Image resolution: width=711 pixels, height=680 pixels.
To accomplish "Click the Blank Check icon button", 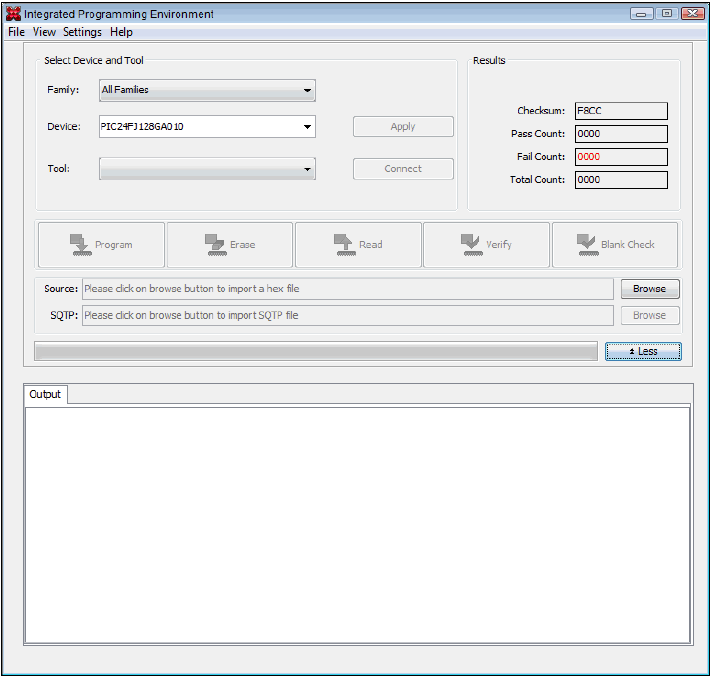I will [x=615, y=245].
